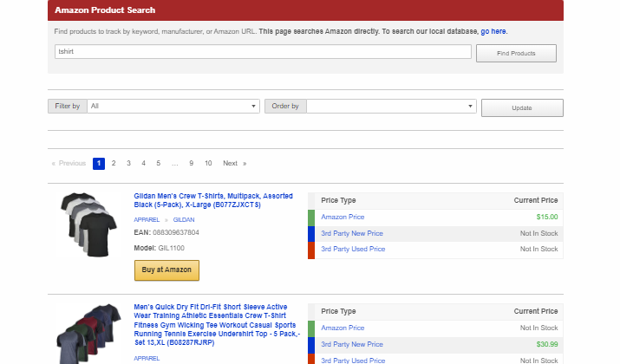Image resolution: width=620 pixels, height=364 pixels.
Task: Open Men's Quick Dry Fit T-Shirt product title
Action: [x=217, y=325]
